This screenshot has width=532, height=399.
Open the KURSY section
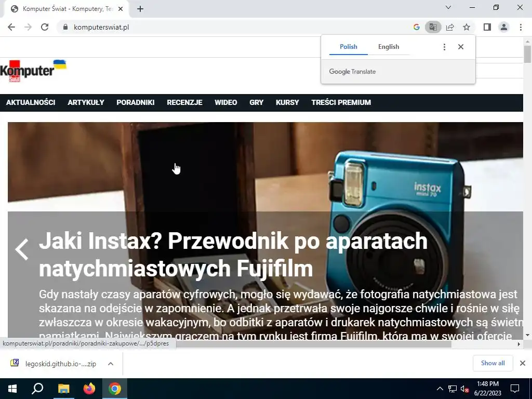click(287, 102)
